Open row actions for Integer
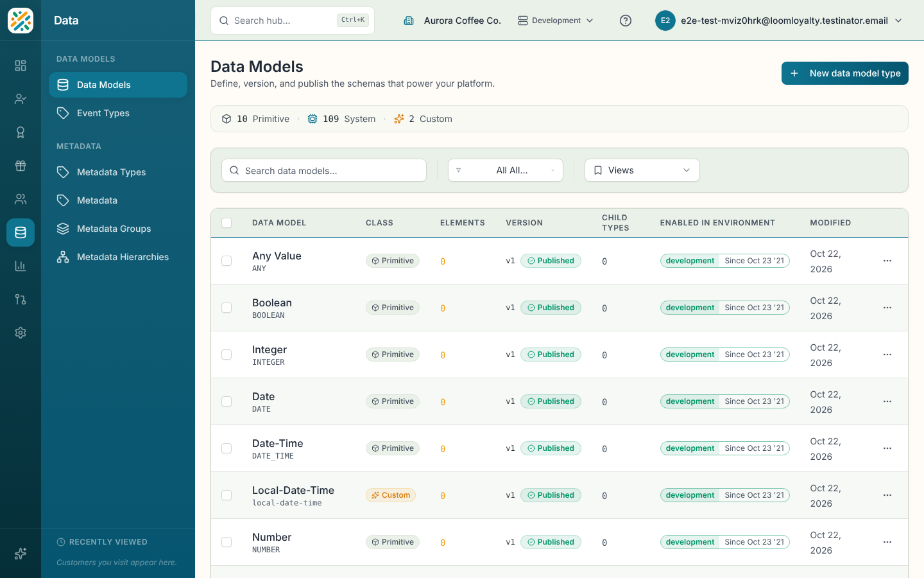This screenshot has height=578, width=924. (887, 355)
